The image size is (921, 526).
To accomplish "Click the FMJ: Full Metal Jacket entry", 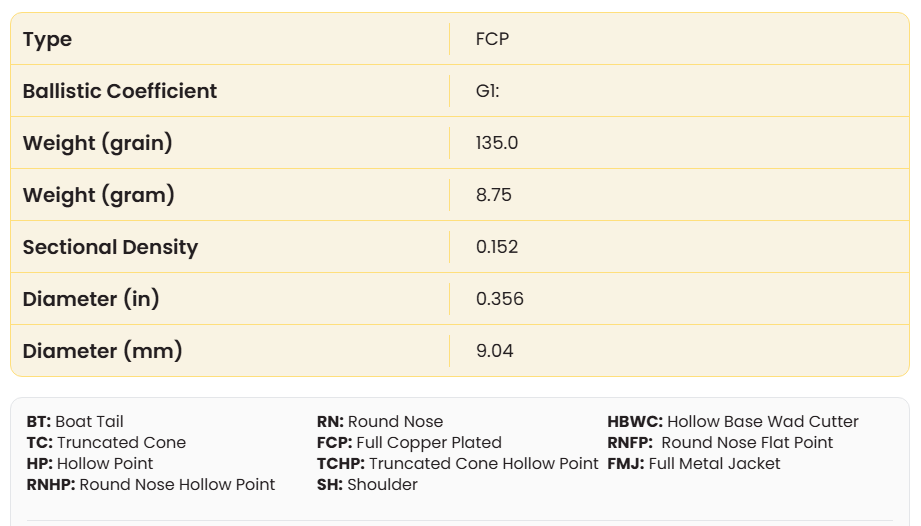I will pyautogui.click(x=694, y=464).
